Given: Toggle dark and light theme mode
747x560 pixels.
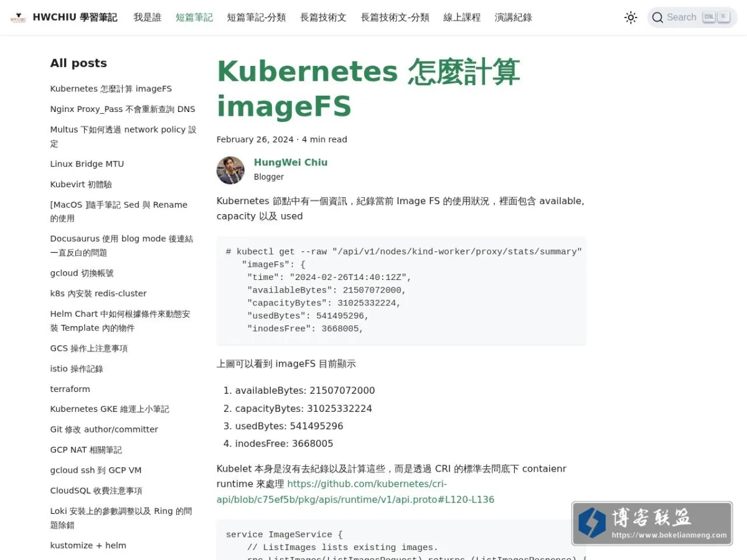Looking at the screenshot, I should 631,17.
